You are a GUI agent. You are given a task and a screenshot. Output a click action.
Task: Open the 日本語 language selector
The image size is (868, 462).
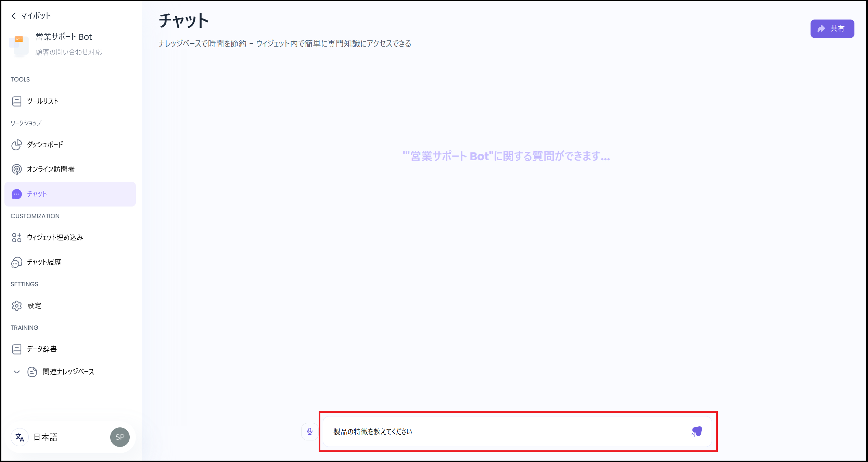(46, 437)
